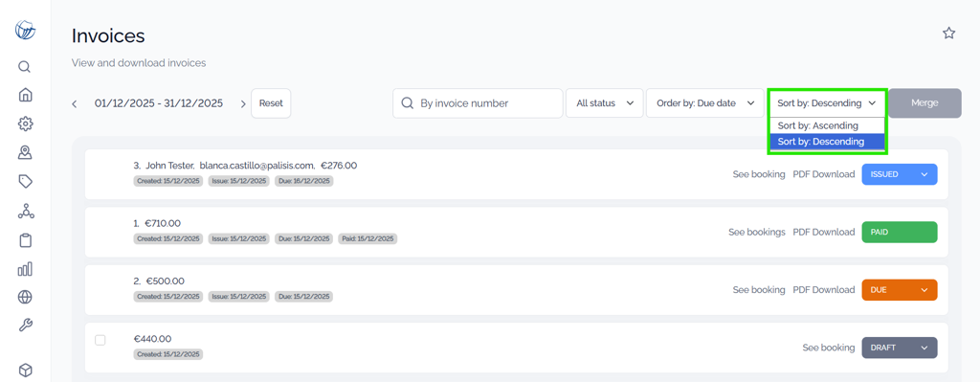The image size is (980, 382).
Task: See booking for John Tester invoice
Action: pos(759,174)
